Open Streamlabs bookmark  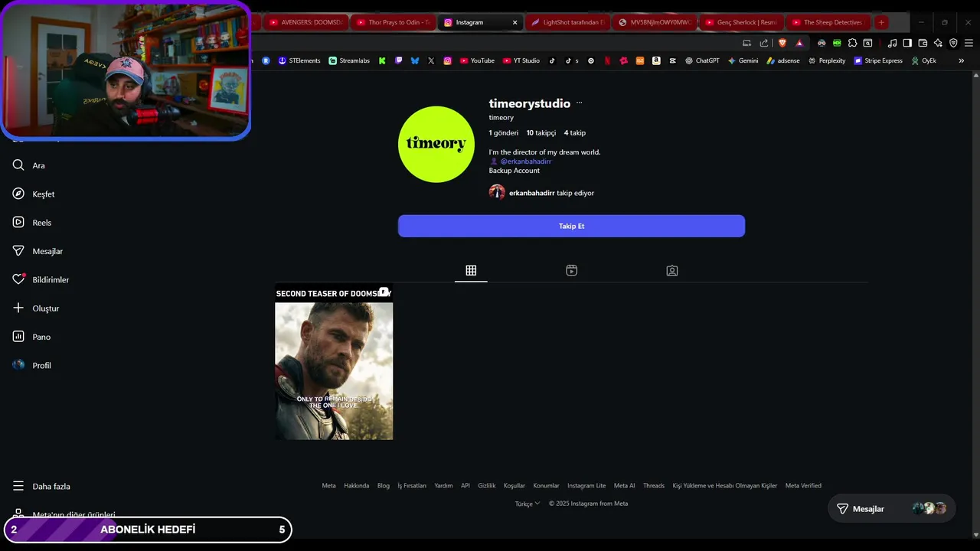click(349, 60)
